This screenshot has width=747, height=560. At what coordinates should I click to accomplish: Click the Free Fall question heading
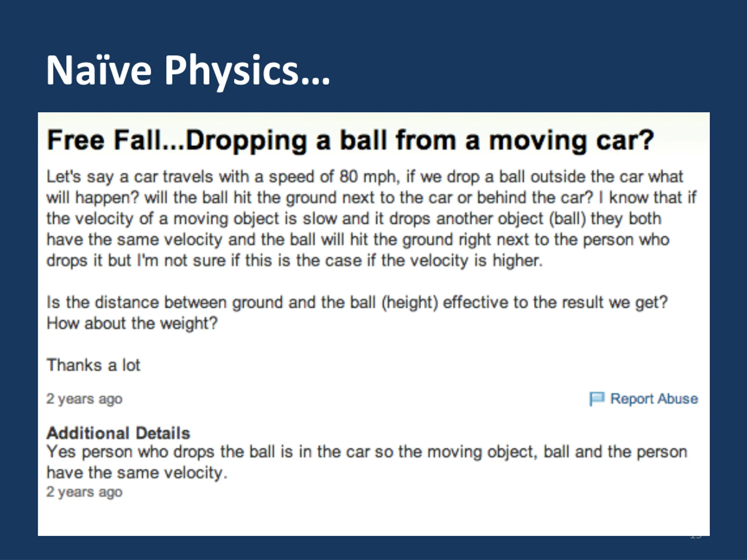tap(350, 140)
